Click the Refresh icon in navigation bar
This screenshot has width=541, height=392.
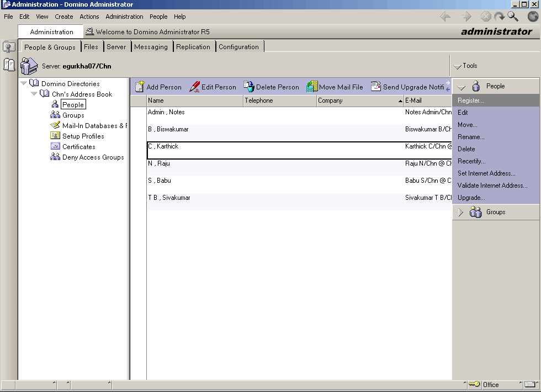(x=499, y=17)
